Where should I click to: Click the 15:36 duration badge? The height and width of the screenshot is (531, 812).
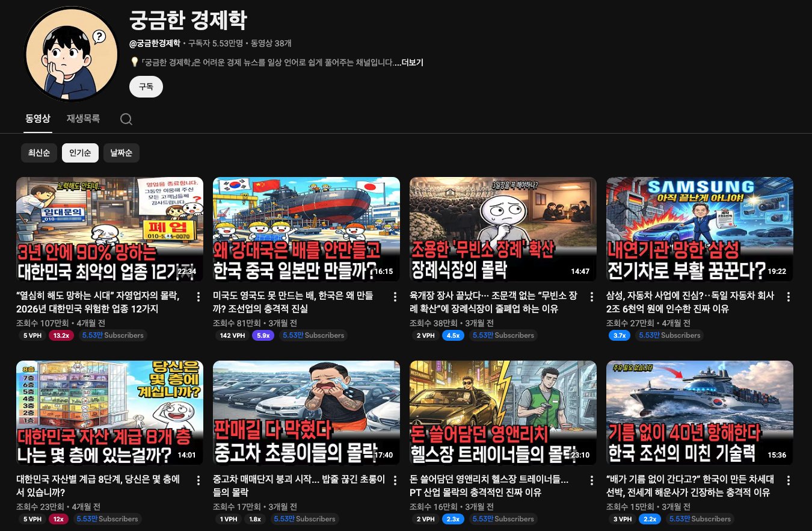[777, 455]
